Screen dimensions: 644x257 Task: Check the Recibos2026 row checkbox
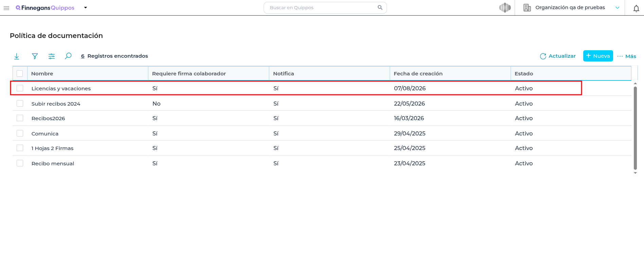tap(20, 118)
